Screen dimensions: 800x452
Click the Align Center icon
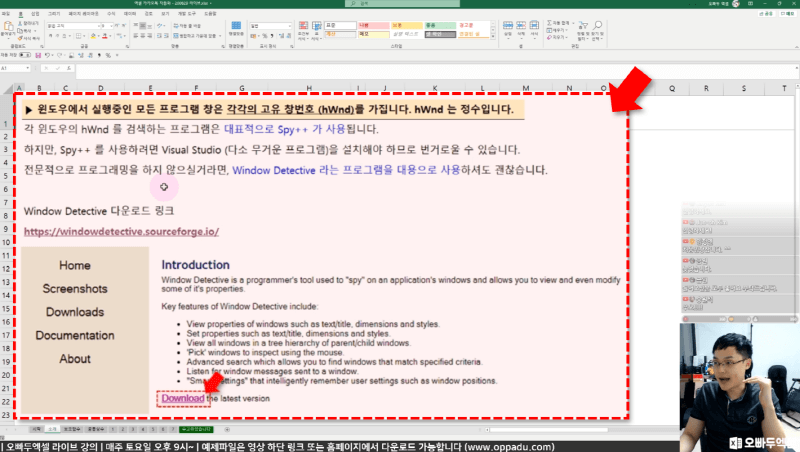143,36
